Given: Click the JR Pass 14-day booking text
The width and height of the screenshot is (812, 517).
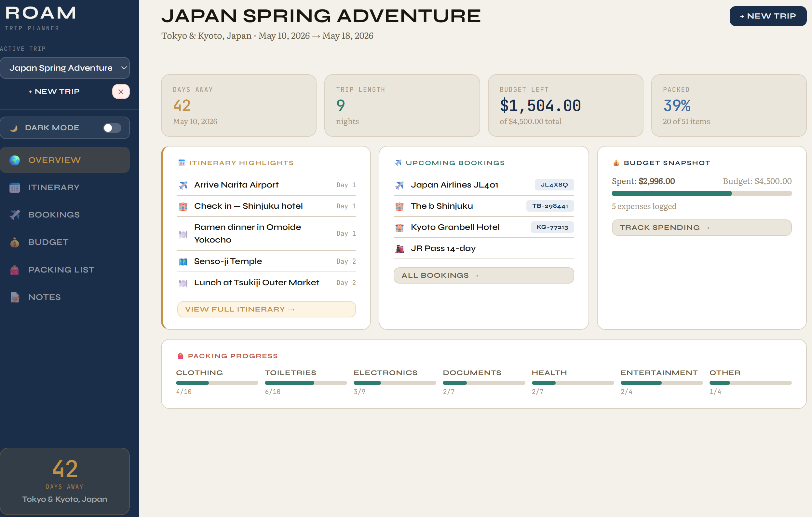Looking at the screenshot, I should [x=443, y=249].
